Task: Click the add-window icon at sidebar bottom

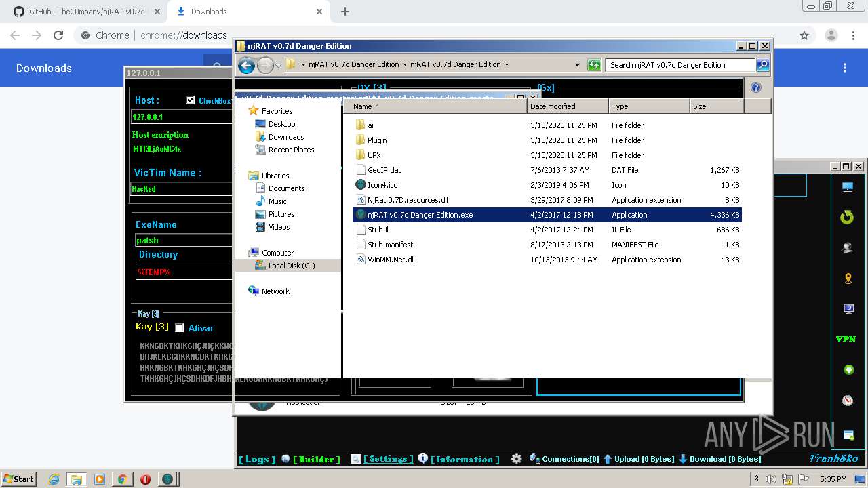Action: pos(848,434)
